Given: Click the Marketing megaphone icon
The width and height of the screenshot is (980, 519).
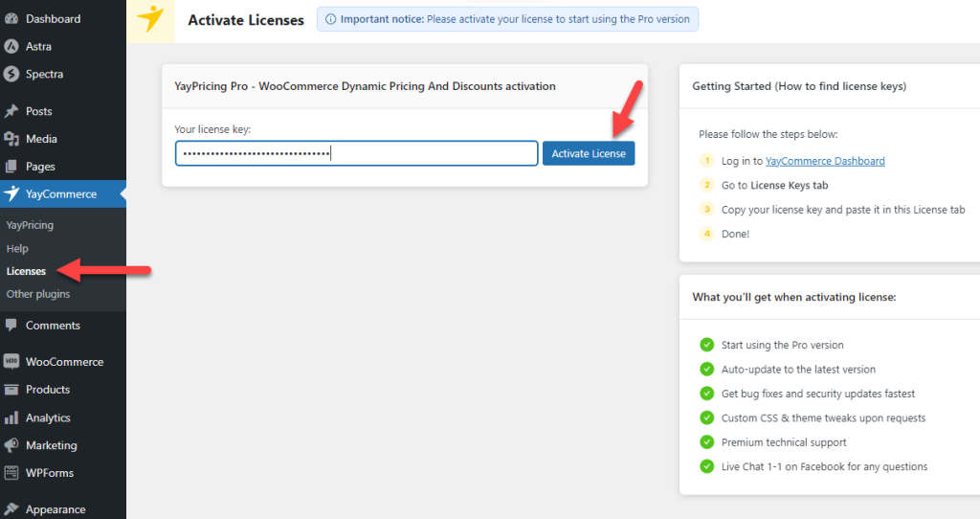Looking at the screenshot, I should coord(11,445).
